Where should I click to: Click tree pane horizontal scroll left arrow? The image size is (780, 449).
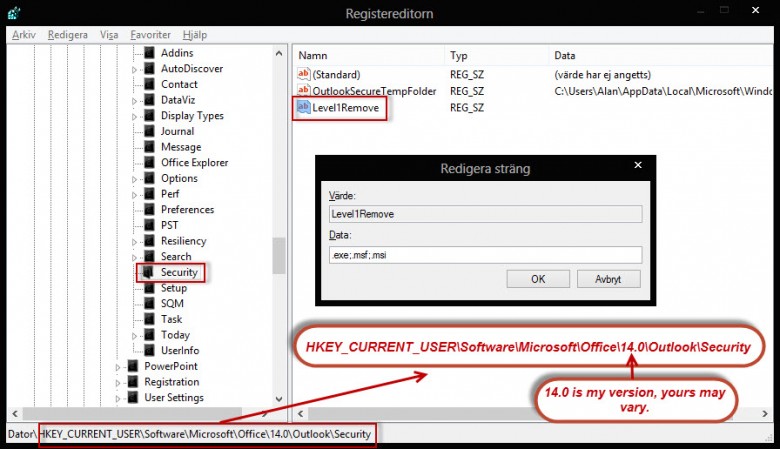coord(15,414)
